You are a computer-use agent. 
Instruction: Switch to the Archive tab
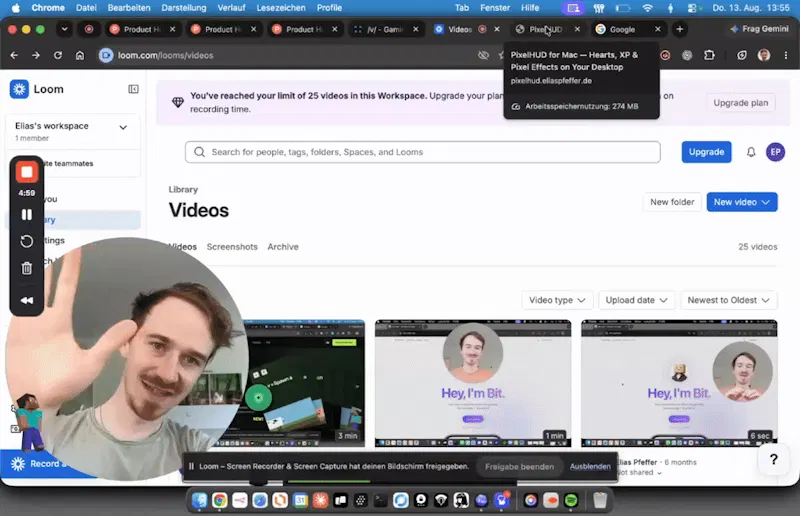click(283, 247)
